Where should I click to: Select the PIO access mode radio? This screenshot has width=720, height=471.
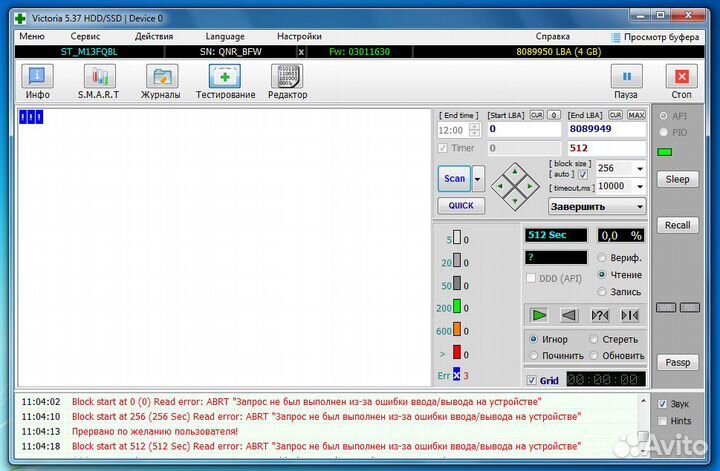click(x=663, y=132)
